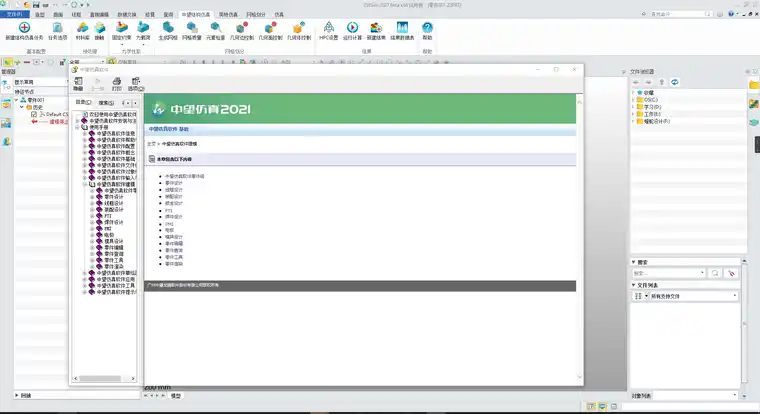Switch to the 造型 ribbon tab
This screenshot has width=760, height=414.
coord(40,15)
